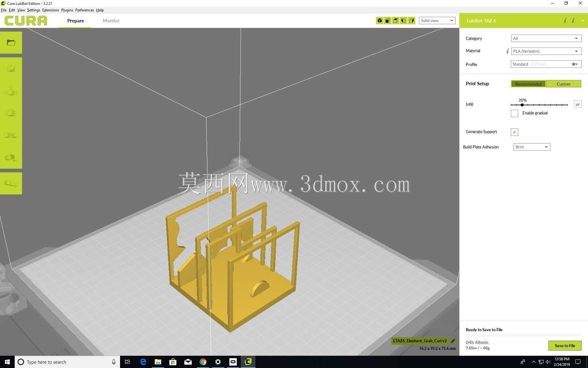Image resolution: width=588 pixels, height=368 pixels.
Task: Expand the LulzBot TAZ 6 printer selector arrow
Action: [x=582, y=21]
